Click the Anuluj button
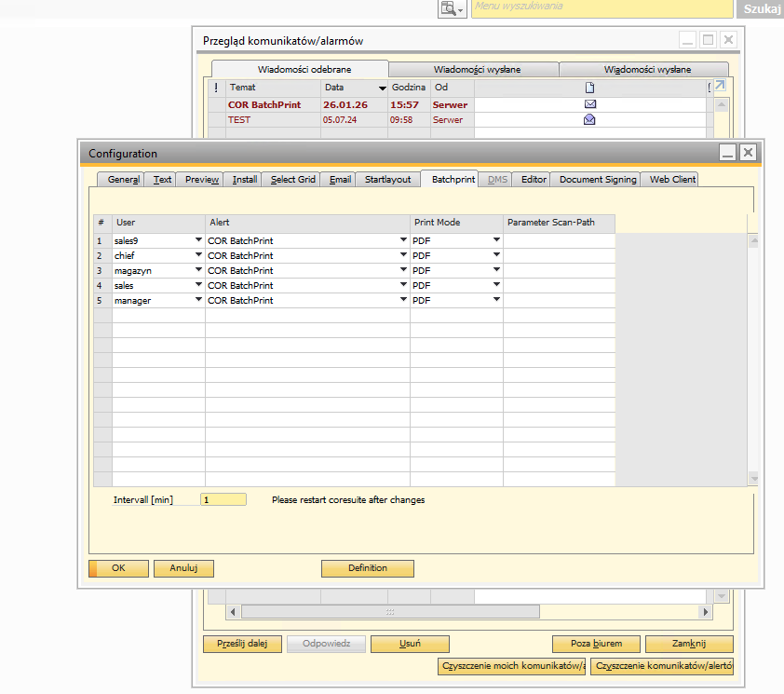 pyautogui.click(x=184, y=568)
